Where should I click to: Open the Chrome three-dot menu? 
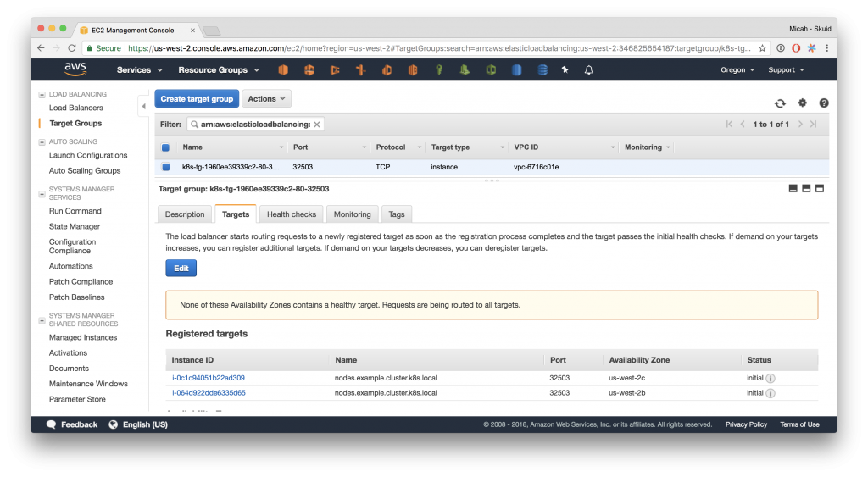tap(827, 48)
